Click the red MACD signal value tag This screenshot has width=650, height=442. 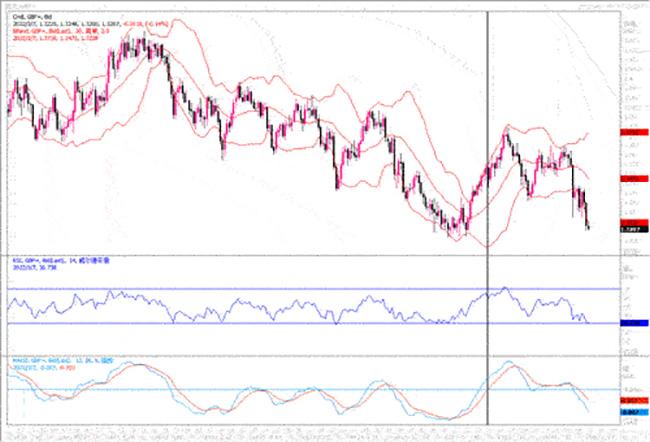tap(630, 400)
